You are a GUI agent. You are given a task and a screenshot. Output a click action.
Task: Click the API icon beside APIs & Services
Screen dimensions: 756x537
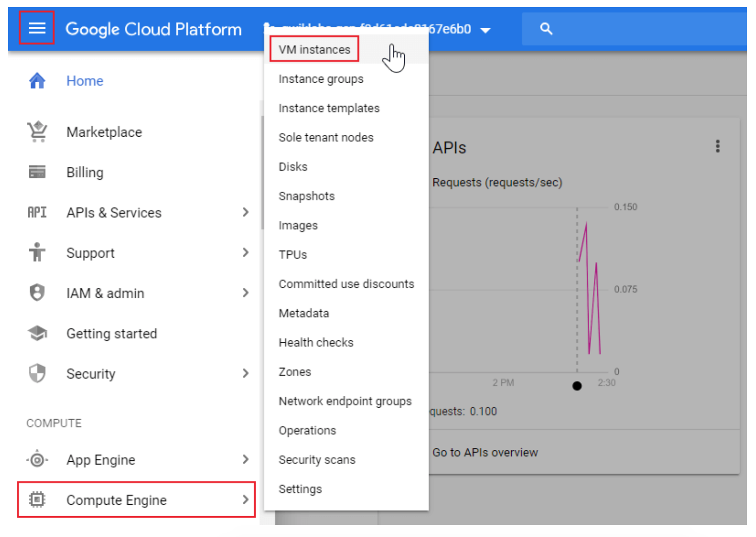[37, 213]
